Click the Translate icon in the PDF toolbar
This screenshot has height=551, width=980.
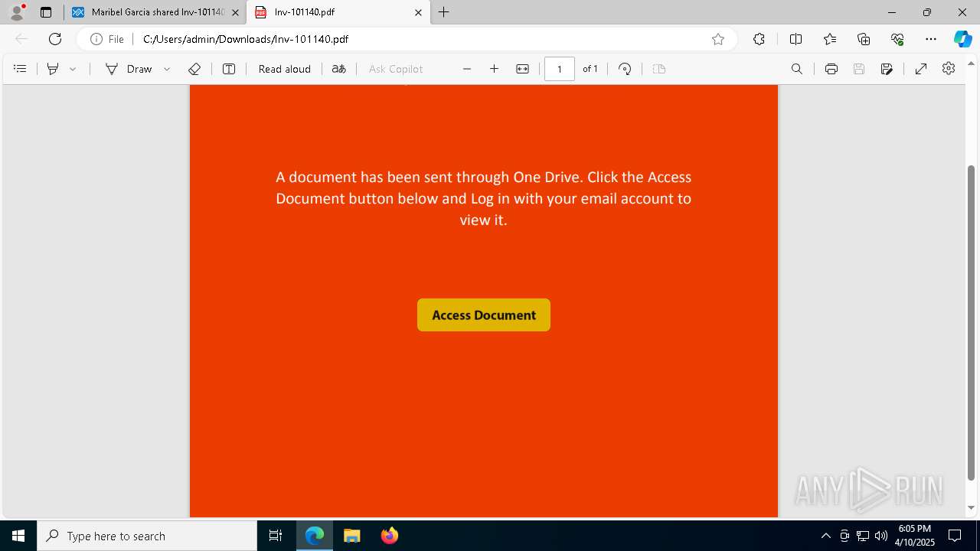(338, 69)
